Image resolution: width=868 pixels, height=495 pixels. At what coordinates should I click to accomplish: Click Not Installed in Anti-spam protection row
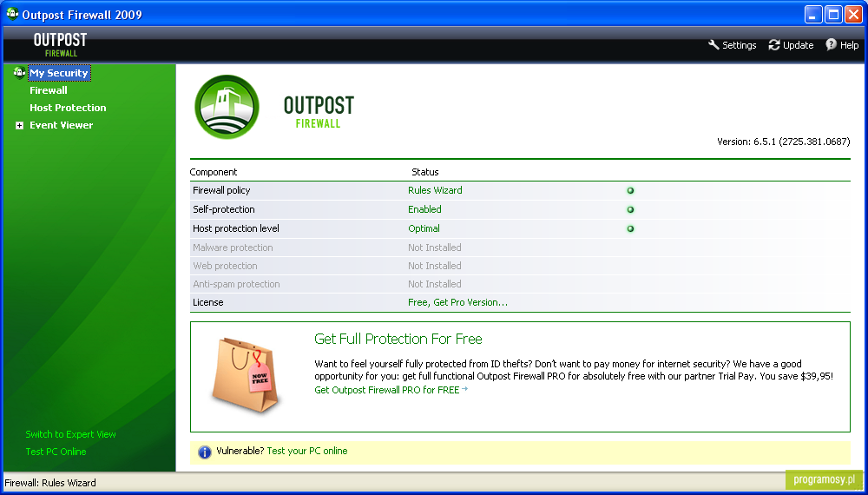click(435, 284)
